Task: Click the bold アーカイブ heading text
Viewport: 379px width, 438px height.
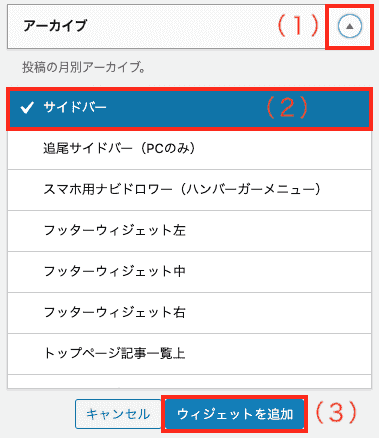Action: [x=55, y=26]
